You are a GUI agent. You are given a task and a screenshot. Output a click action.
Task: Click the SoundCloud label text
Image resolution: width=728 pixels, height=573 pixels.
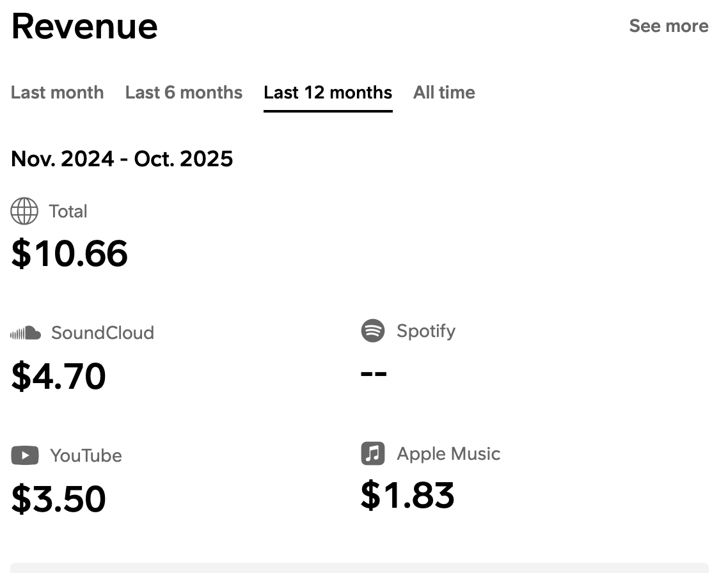point(102,333)
